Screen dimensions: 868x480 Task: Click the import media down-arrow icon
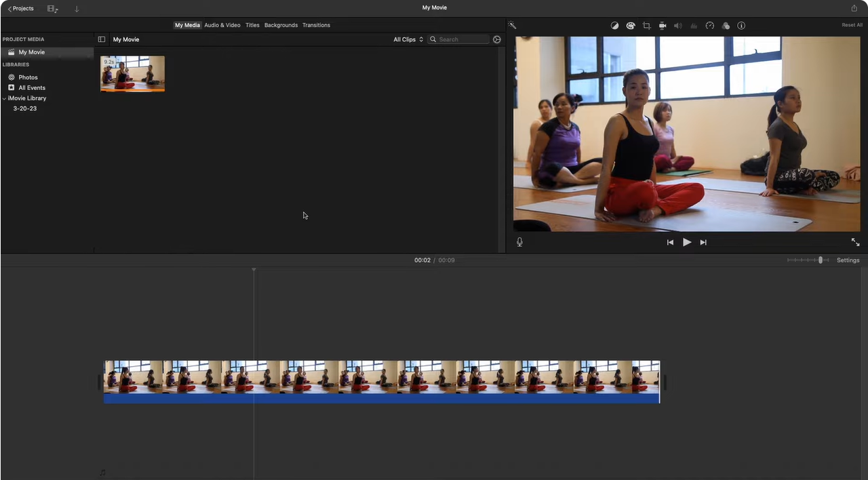(77, 9)
